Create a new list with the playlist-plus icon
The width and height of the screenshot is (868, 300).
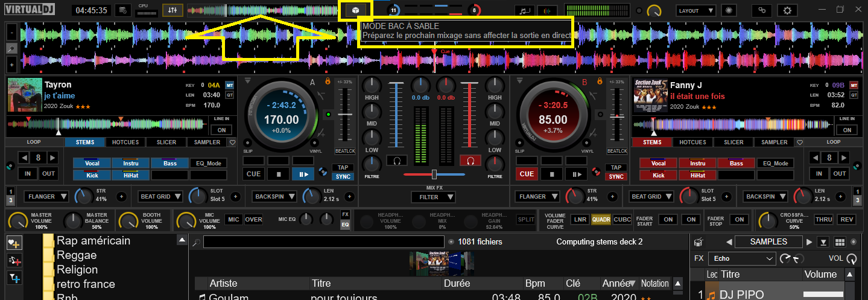(x=13, y=260)
